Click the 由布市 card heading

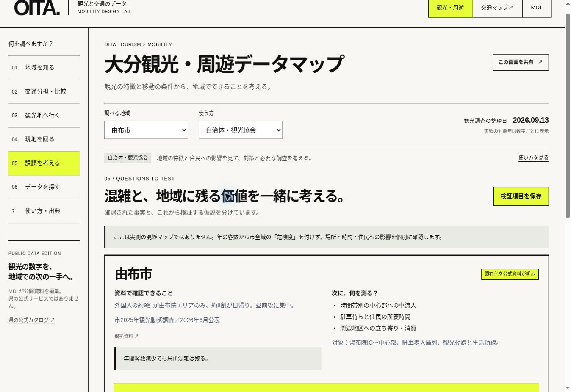click(133, 274)
